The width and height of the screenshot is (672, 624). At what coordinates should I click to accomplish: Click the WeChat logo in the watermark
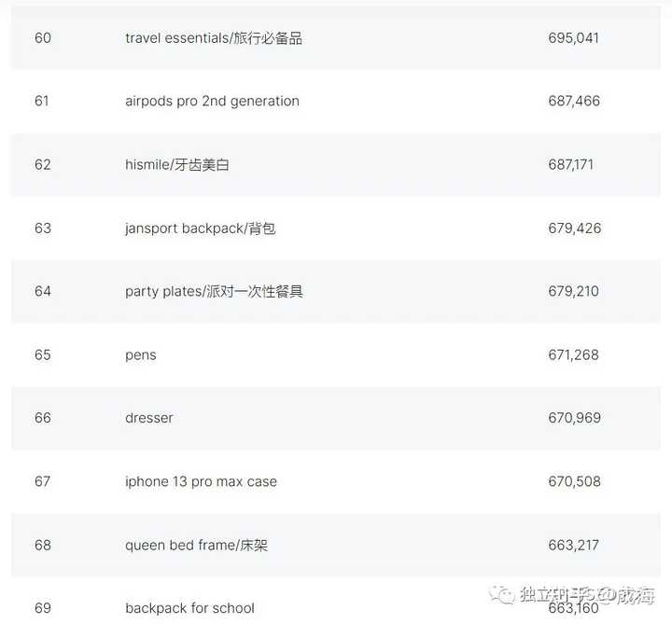[x=502, y=594]
